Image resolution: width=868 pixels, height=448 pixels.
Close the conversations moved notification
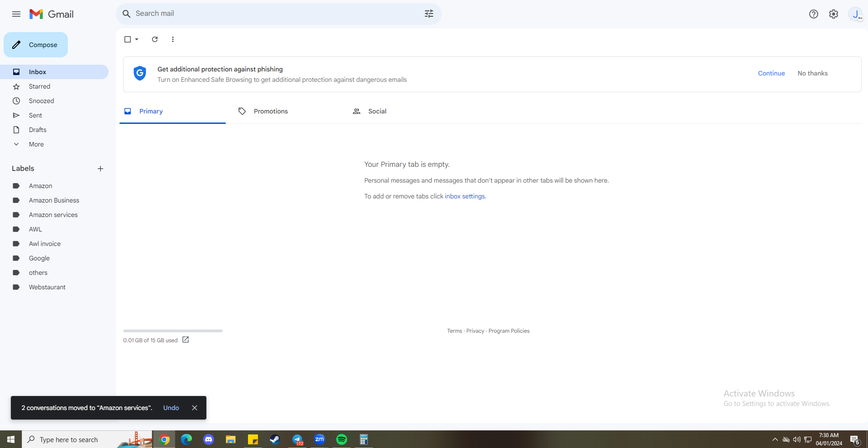click(195, 408)
